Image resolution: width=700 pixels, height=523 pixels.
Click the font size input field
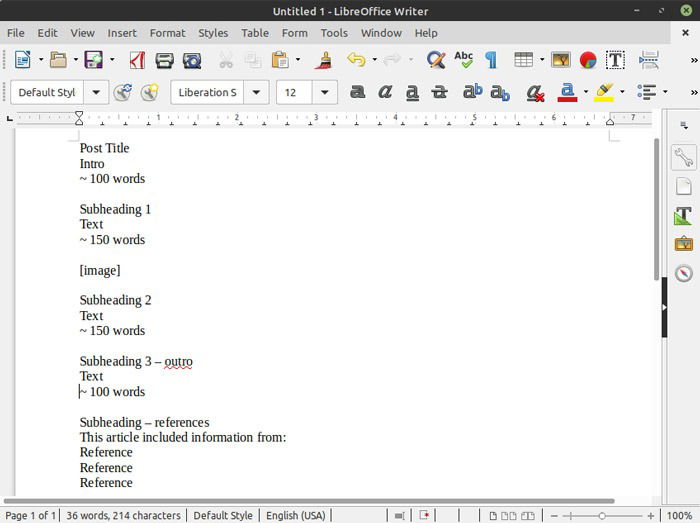[295, 92]
